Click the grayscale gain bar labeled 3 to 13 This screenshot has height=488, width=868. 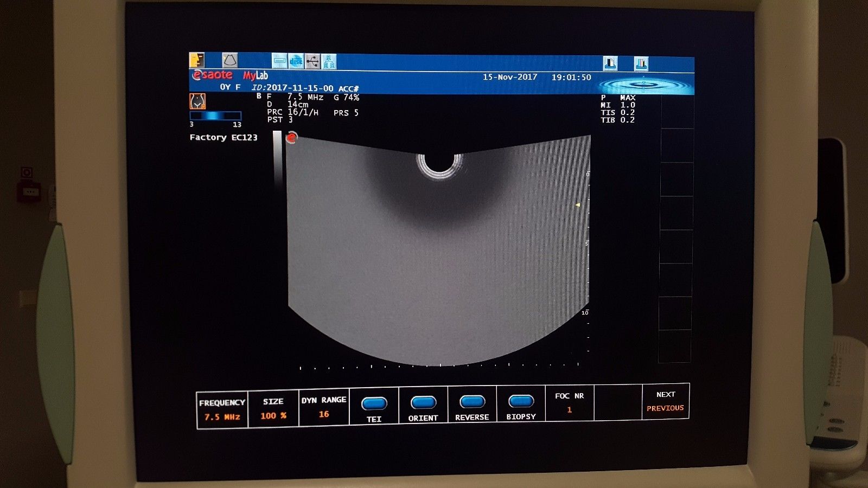[x=215, y=115]
